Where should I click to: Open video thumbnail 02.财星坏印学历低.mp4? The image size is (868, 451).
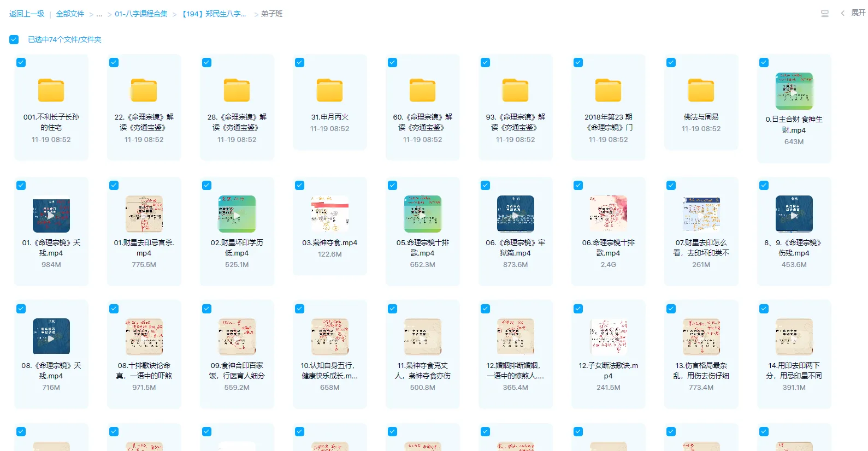tap(237, 214)
